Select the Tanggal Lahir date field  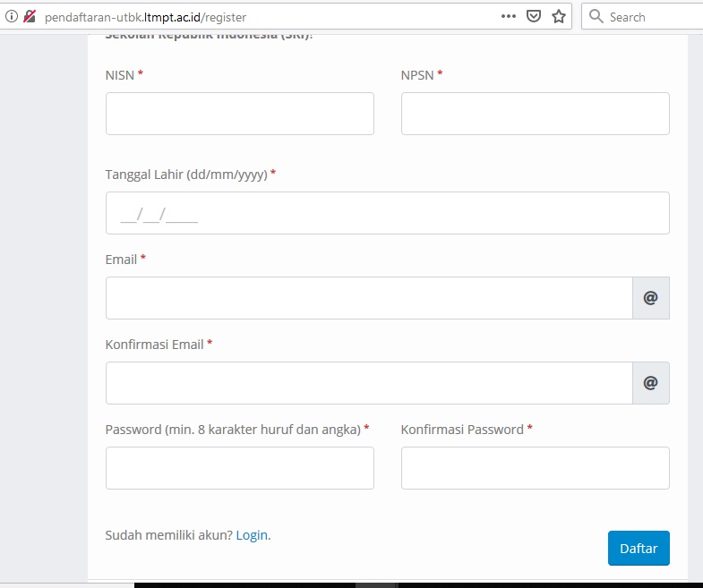[387, 213]
